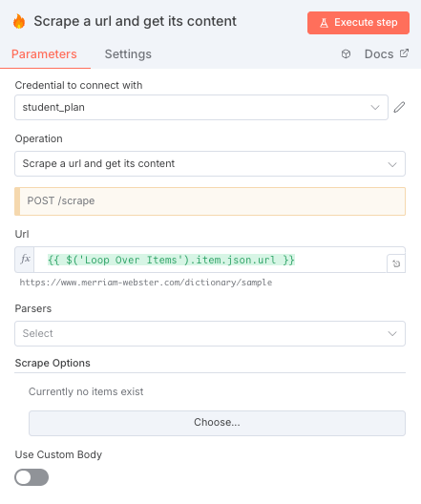Click the fx expression icon in Url
Viewport: 421px width, 504px height.
point(25,259)
